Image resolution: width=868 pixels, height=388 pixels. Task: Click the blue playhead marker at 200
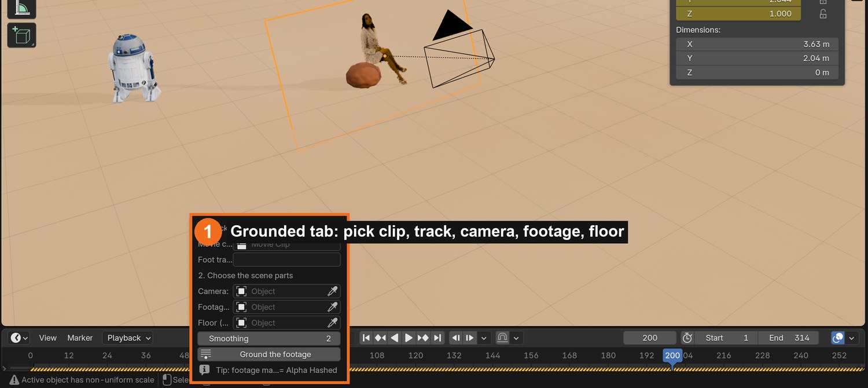[672, 356]
